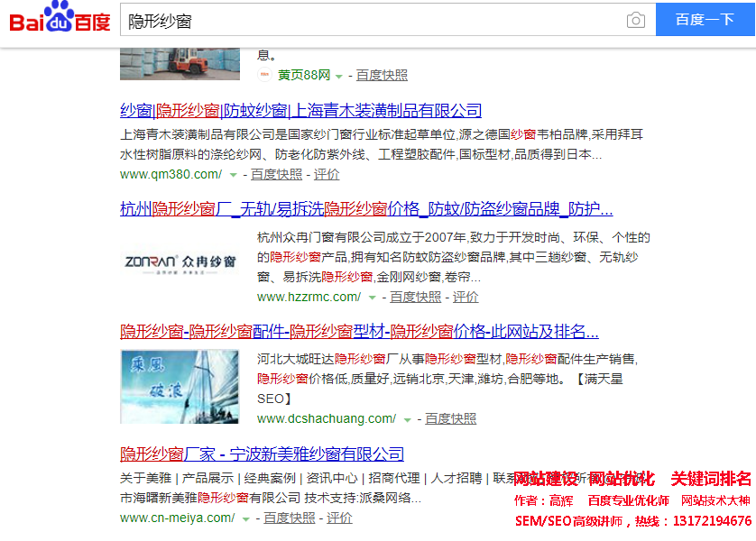
Task: Click the search box containing 隐形纱窗
Action: pyautogui.click(x=370, y=20)
